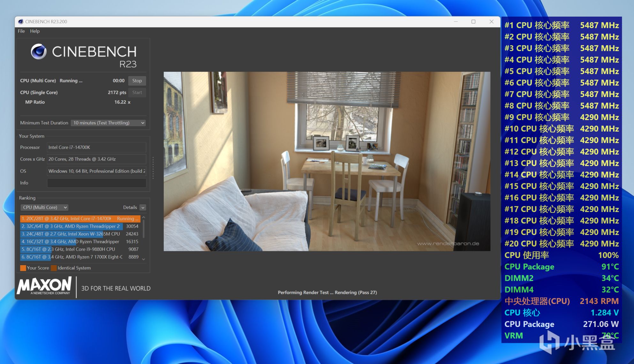Open the CPU (Multi Core) ranking dropdown

44,208
